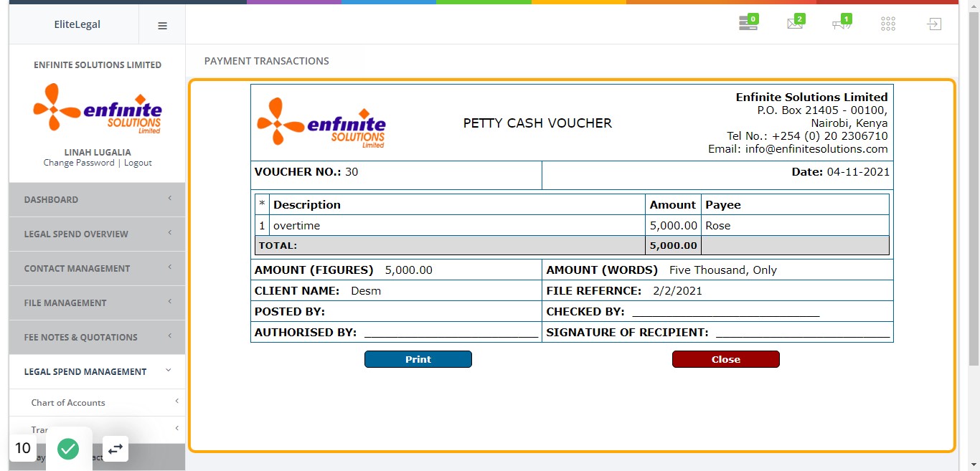Open the CONTACT MANAGEMENT menu

coord(97,268)
